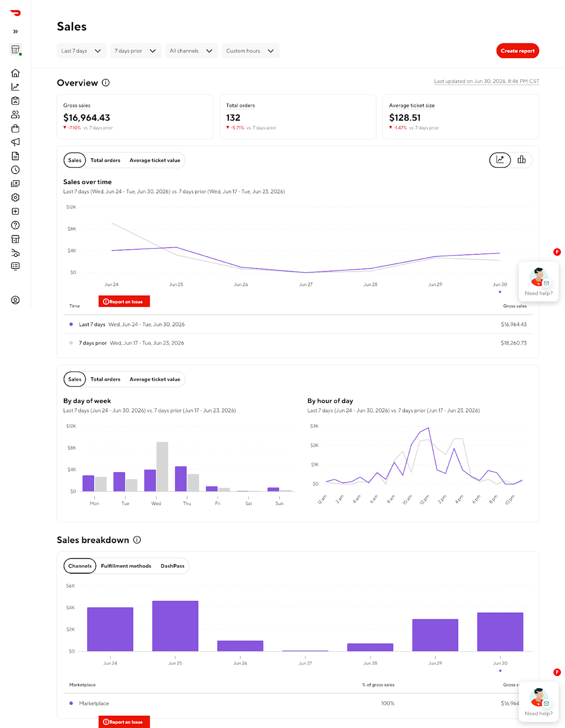Open the 7 days prior comparison dropdown
565x728 pixels.
[x=136, y=51]
